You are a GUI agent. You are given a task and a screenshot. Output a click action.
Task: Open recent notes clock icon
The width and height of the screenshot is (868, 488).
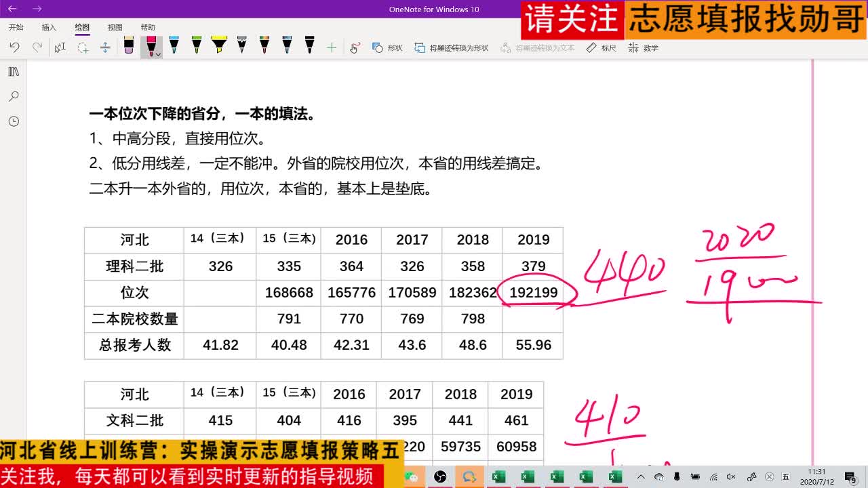(14, 121)
